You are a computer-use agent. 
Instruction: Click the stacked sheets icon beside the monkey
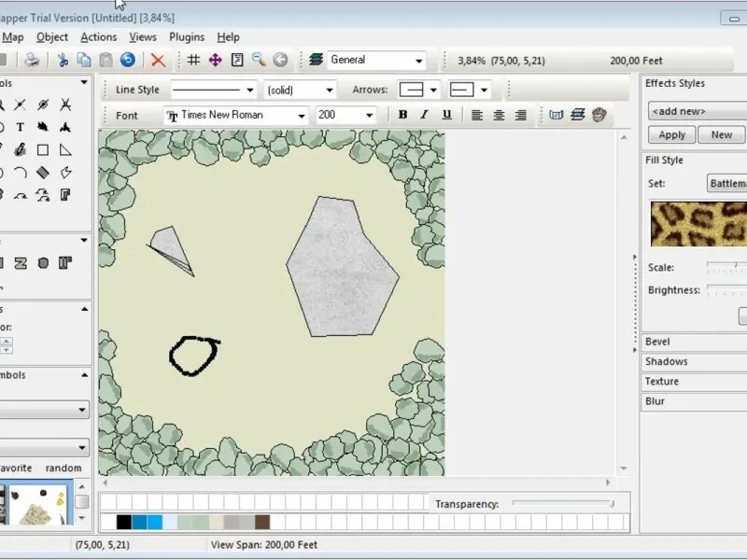[x=578, y=115]
